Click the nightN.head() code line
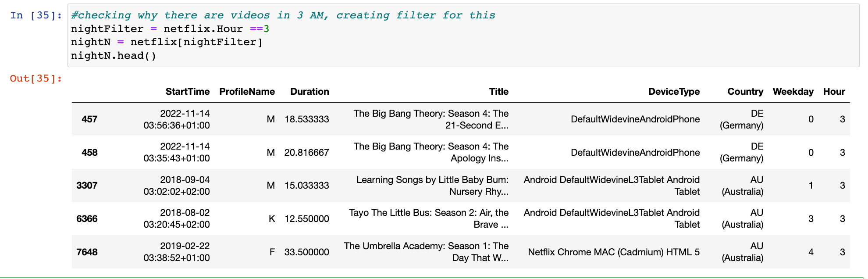Screen dimensions: 868x279 [114, 56]
